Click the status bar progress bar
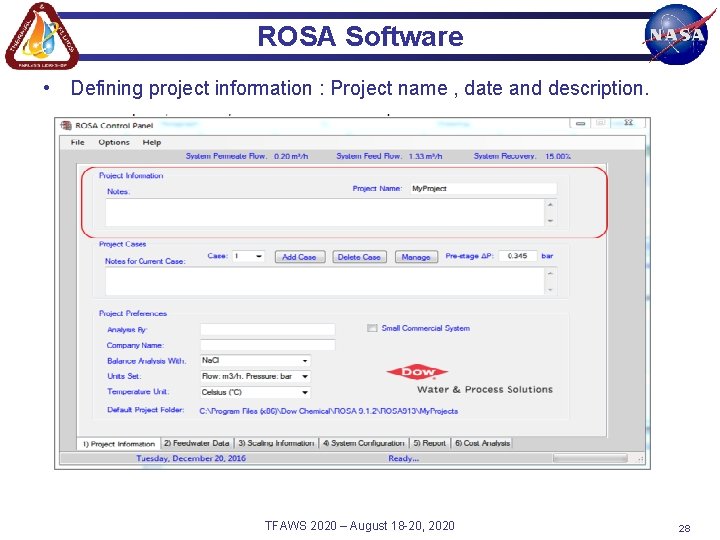The width and height of the screenshot is (720, 540). point(591,458)
